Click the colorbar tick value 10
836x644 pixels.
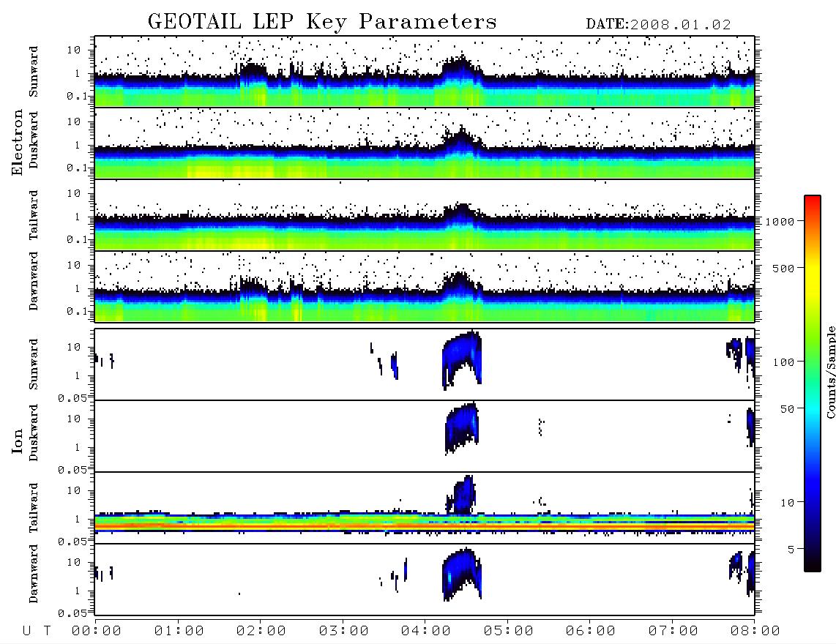tap(787, 503)
